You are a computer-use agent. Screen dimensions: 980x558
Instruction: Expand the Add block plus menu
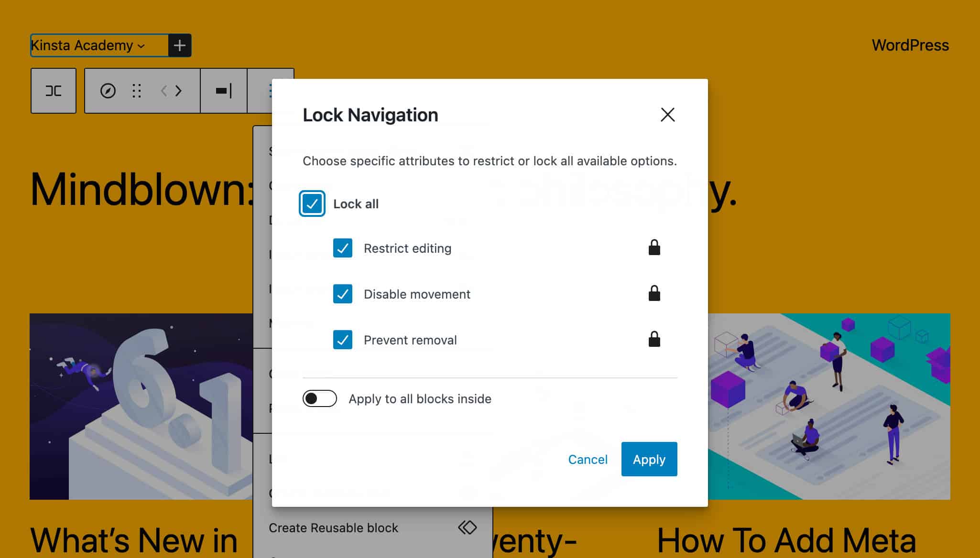[179, 45]
